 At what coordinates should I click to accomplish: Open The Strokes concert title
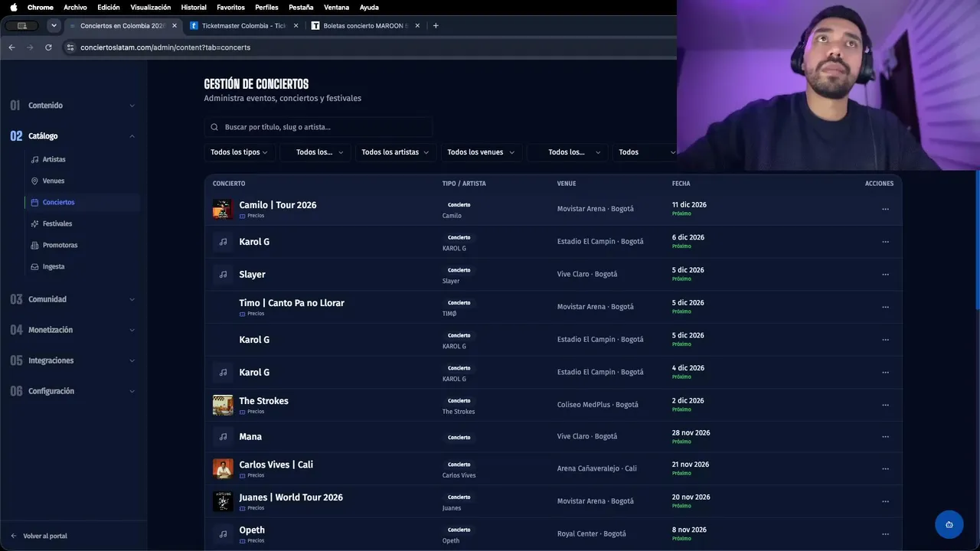[263, 401]
